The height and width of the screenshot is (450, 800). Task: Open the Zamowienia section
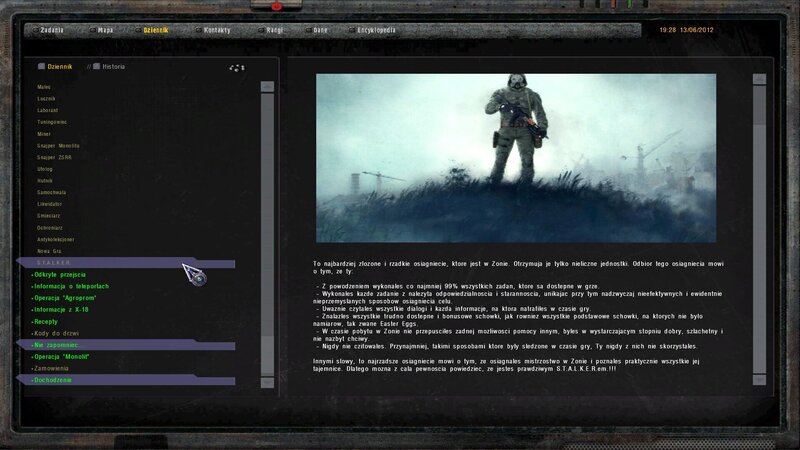pyautogui.click(x=51, y=368)
